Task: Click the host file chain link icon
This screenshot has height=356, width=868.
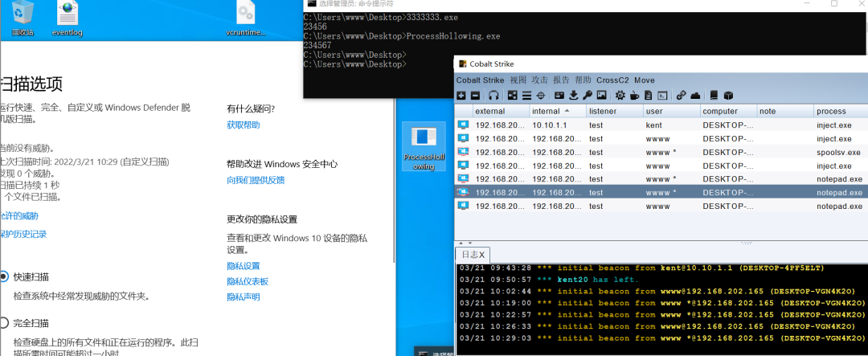Action: point(682,96)
